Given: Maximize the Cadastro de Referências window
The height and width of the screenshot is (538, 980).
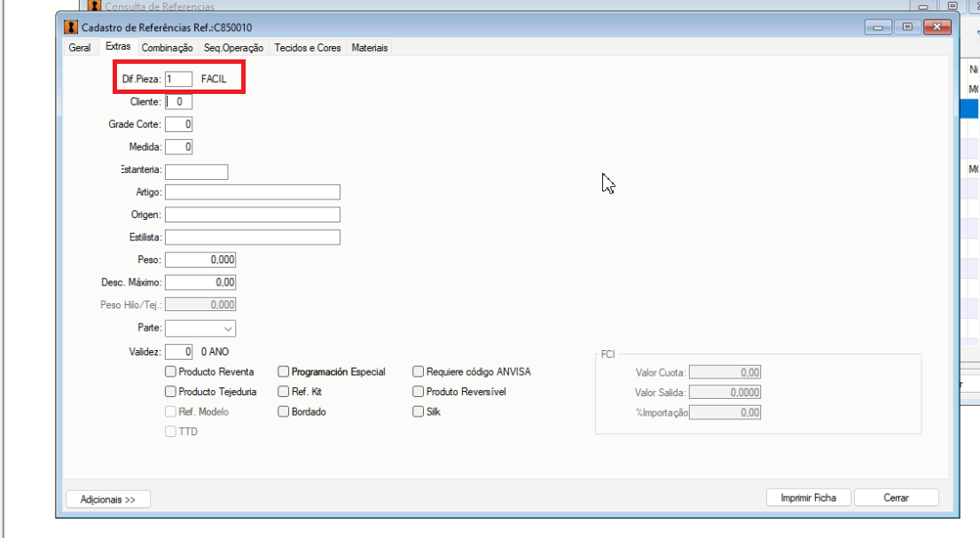Looking at the screenshot, I should click(x=907, y=27).
